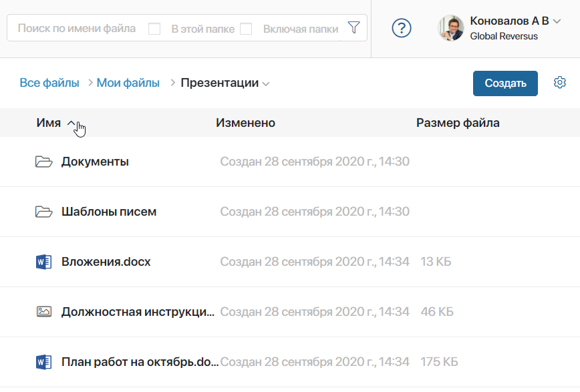580x392 pixels.
Task: Expand the Презентации folder dropdown
Action: pyautogui.click(x=265, y=84)
